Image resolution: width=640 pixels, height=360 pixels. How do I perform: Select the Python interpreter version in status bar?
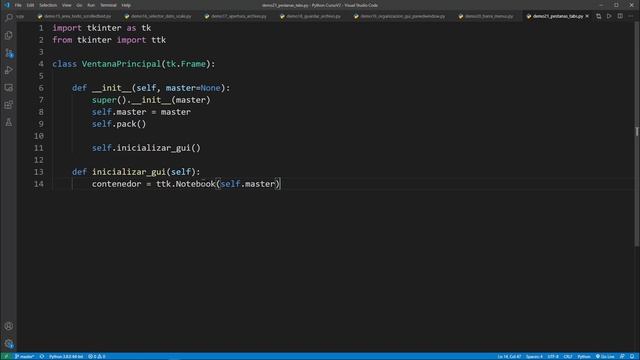[66, 356]
